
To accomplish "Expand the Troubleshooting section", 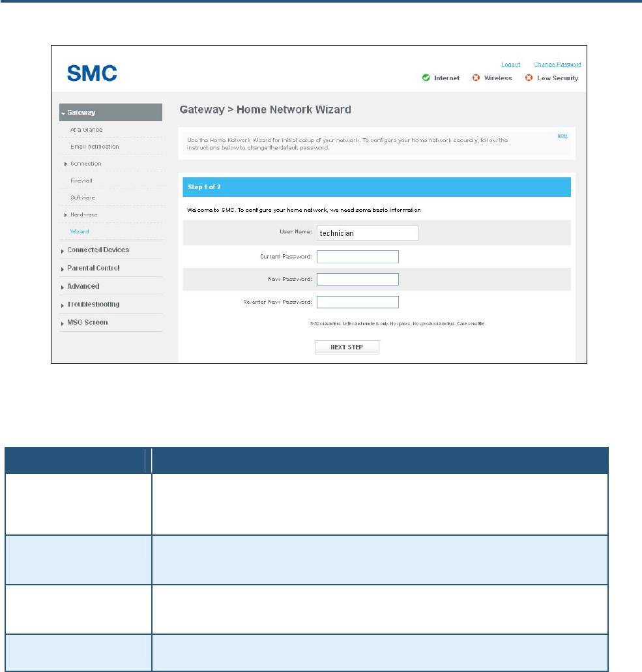I will pos(93,304).
